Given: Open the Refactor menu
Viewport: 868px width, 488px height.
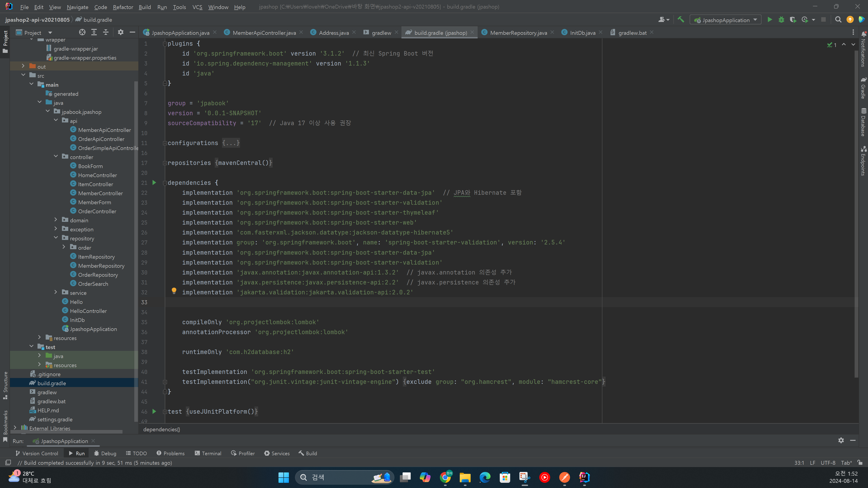Looking at the screenshot, I should [123, 7].
